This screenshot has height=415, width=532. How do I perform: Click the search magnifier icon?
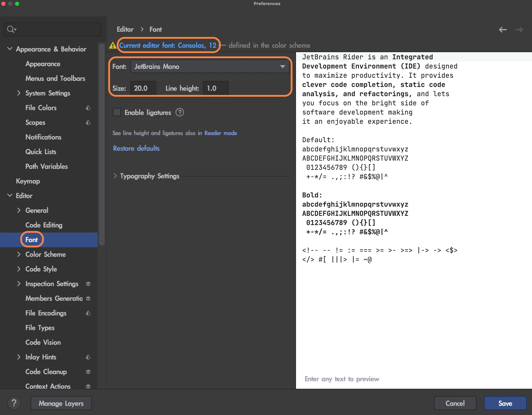12,29
